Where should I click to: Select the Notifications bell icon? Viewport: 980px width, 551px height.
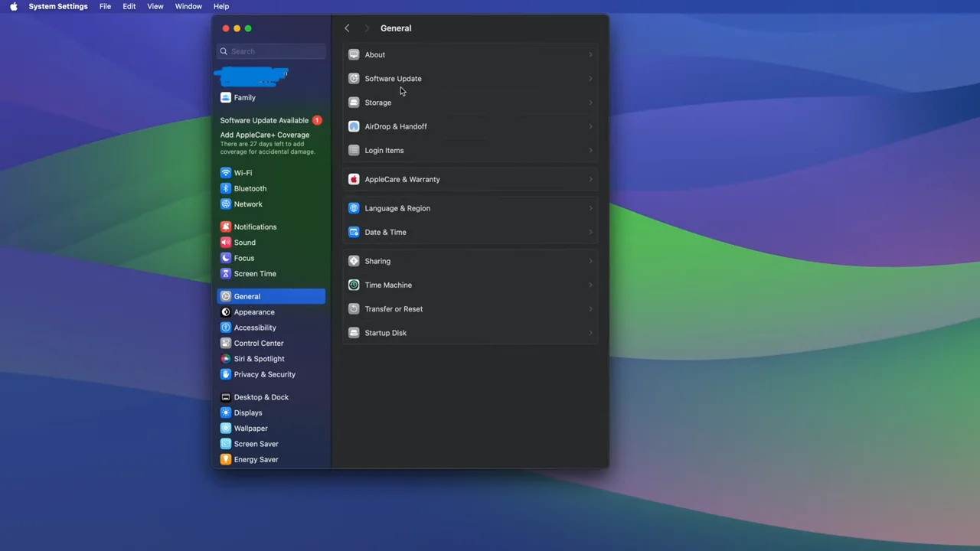click(226, 227)
